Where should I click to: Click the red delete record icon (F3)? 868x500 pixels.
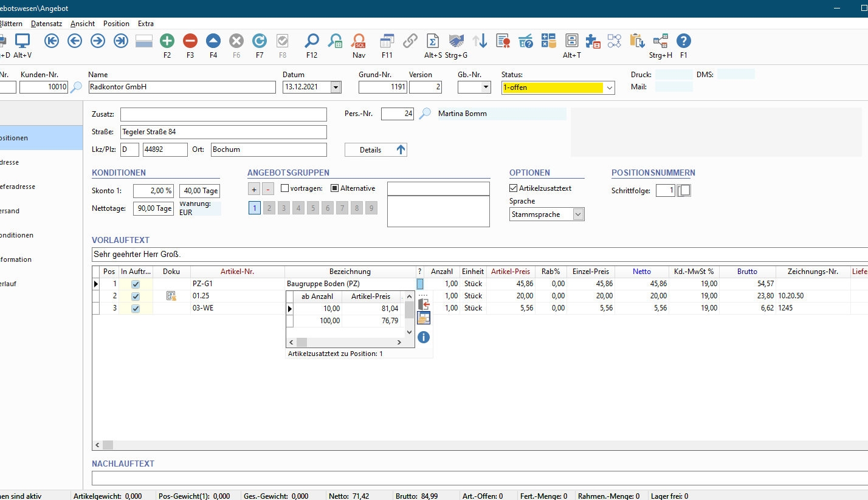click(x=190, y=41)
